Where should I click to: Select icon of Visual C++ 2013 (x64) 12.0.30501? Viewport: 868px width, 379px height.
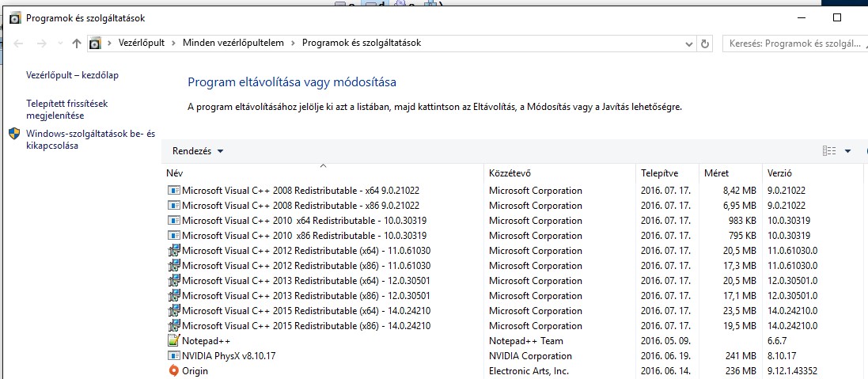tap(174, 280)
